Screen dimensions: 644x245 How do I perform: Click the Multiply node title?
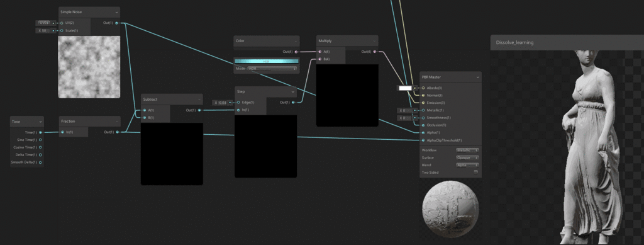point(325,41)
